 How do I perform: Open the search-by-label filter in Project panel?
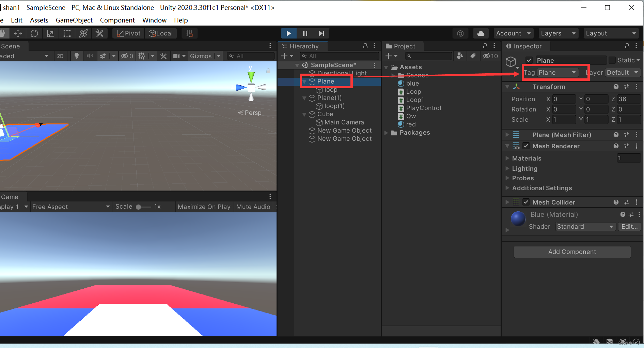click(473, 56)
